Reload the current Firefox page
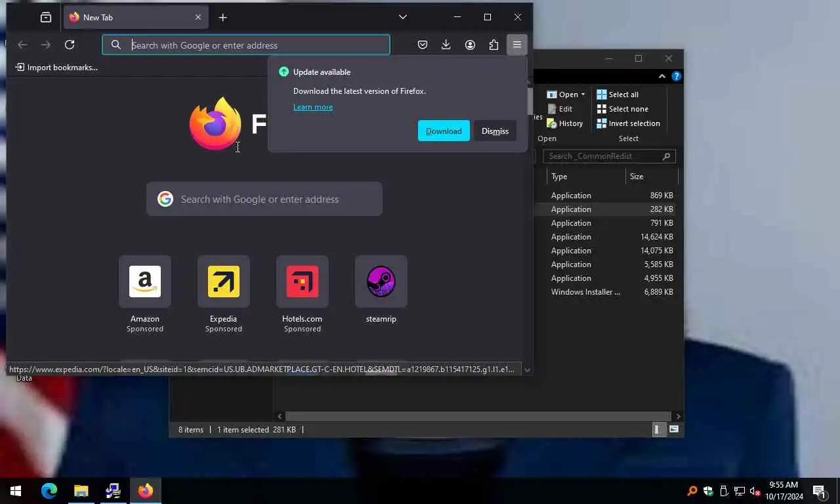The width and height of the screenshot is (840, 504). pyautogui.click(x=70, y=45)
